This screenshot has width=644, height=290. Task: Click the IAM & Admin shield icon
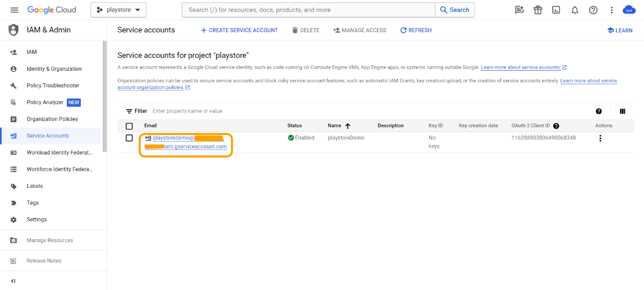(x=13, y=30)
